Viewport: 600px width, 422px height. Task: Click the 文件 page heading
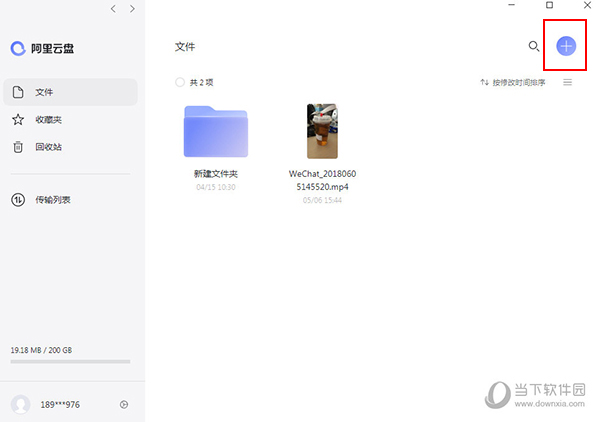185,47
